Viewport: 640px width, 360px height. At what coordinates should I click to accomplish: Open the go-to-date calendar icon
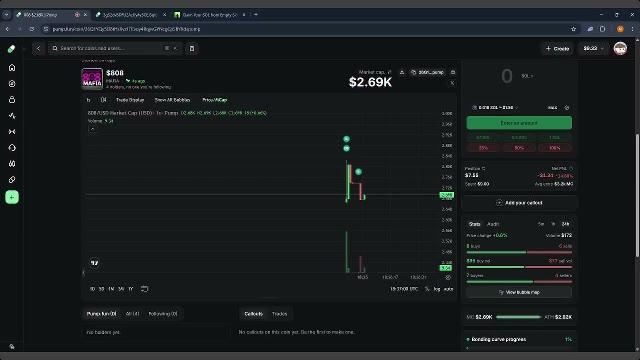click(144, 289)
